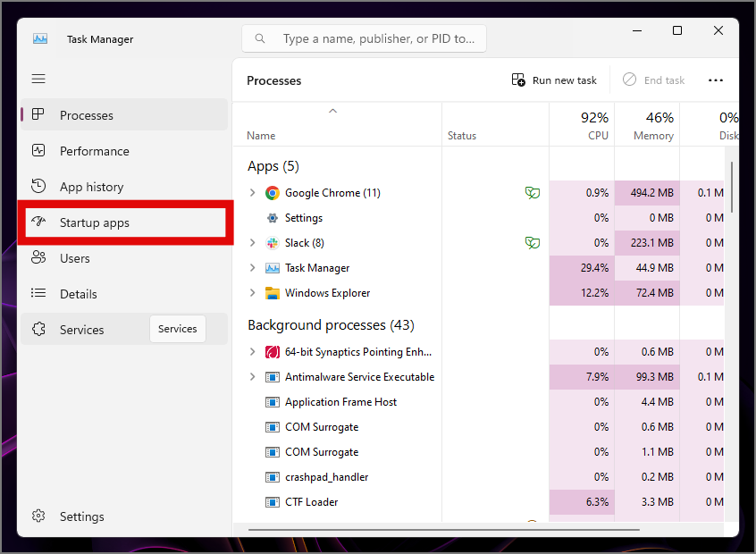Click the Task Manager icon in Apps list

click(x=273, y=268)
